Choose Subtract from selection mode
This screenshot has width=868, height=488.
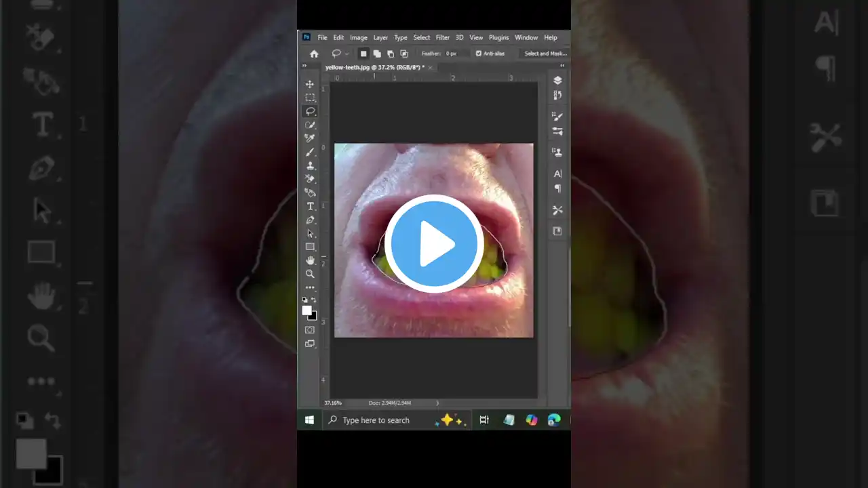pos(391,54)
